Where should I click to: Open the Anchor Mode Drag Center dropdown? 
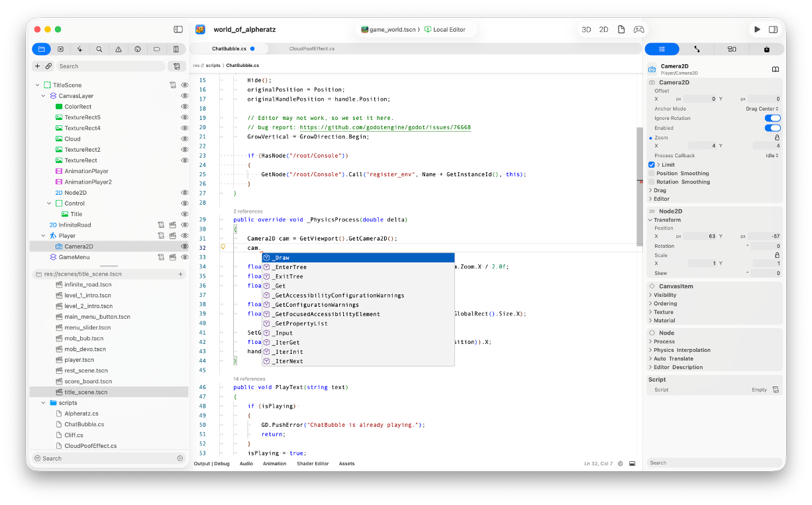click(762, 109)
